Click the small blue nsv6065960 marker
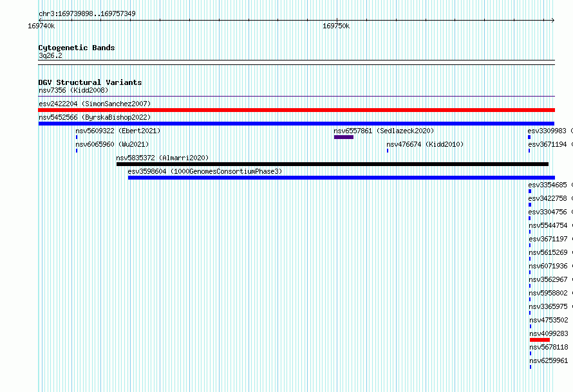The width and height of the screenshot is (573, 392). coord(77,151)
